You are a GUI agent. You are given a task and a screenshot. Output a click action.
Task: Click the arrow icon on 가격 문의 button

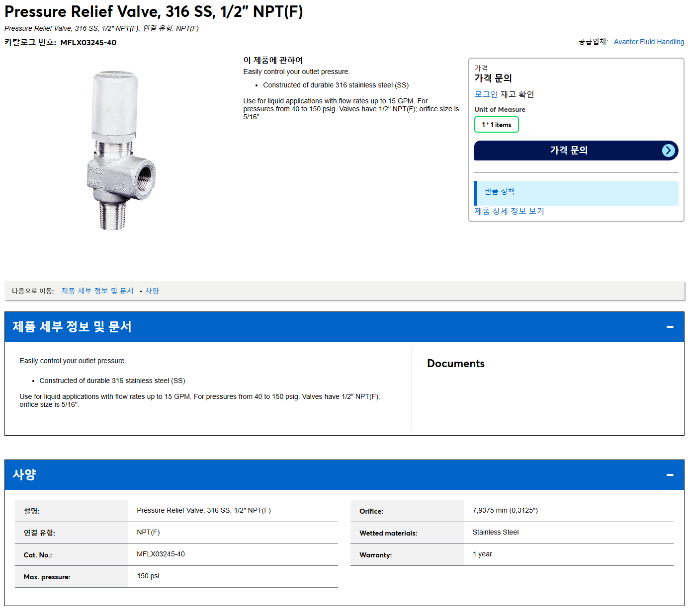coord(669,151)
